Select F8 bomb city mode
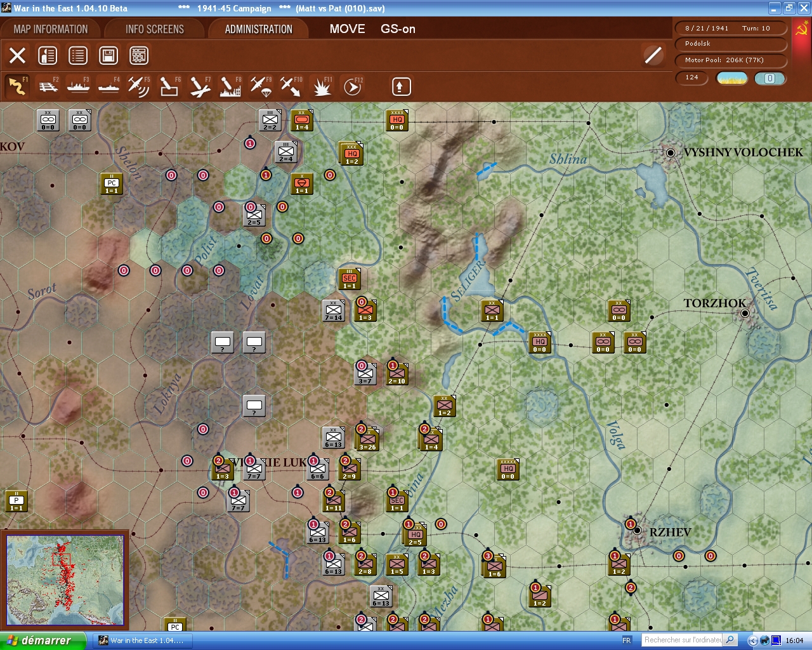The image size is (812, 650). [230, 86]
